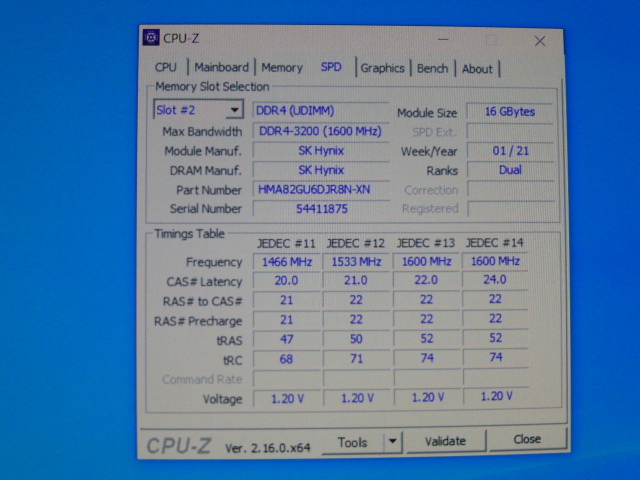Click the DDR4 (UDIMM) memory type field
640x480 pixels.
(x=320, y=111)
